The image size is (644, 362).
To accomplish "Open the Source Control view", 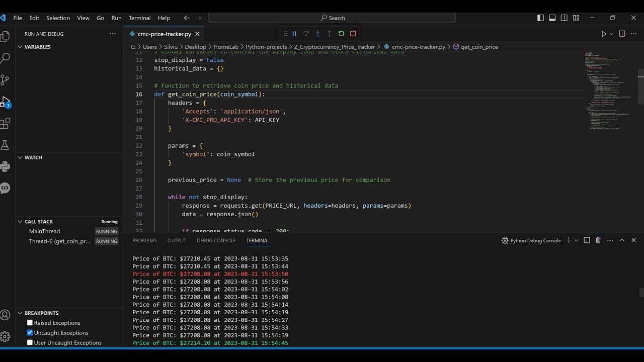I will [5, 79].
